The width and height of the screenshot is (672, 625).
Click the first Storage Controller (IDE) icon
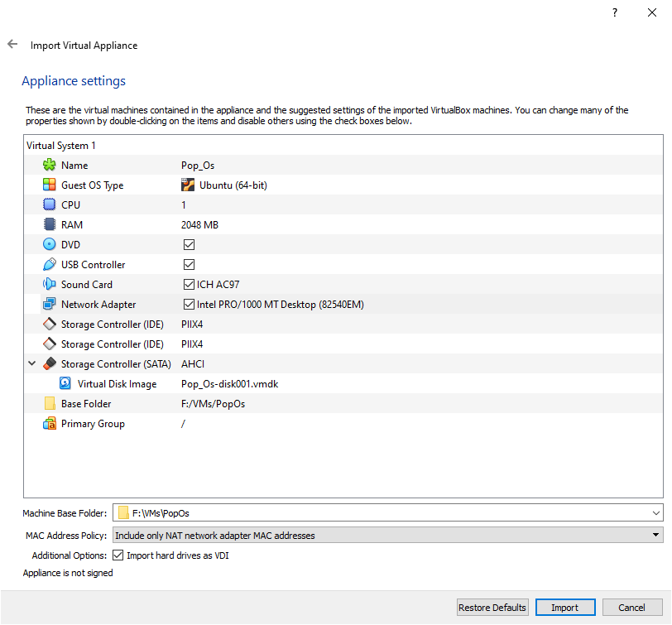50,324
